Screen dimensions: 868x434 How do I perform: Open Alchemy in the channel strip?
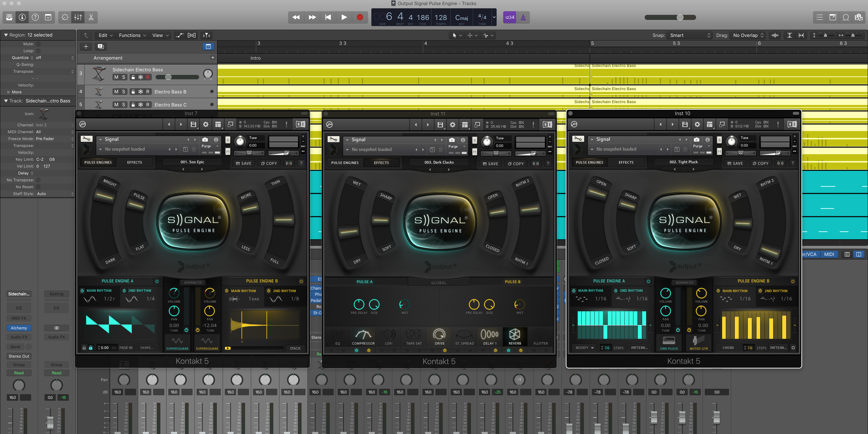coord(19,328)
